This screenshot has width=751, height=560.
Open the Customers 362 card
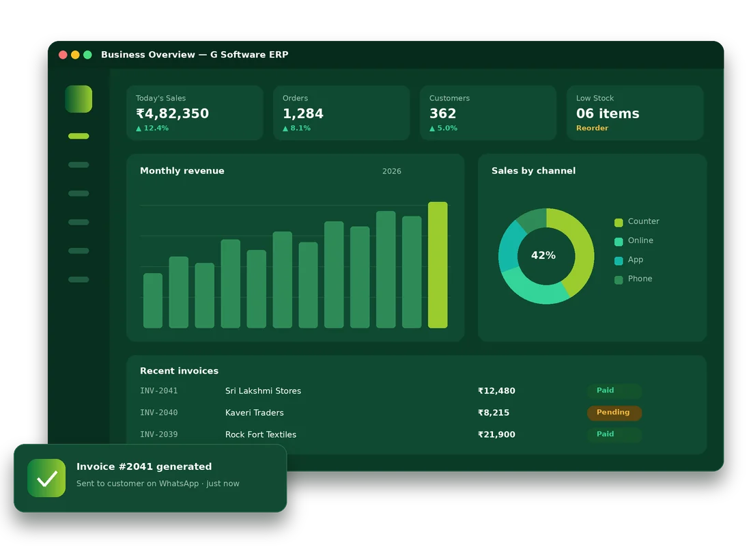pyautogui.click(x=488, y=113)
